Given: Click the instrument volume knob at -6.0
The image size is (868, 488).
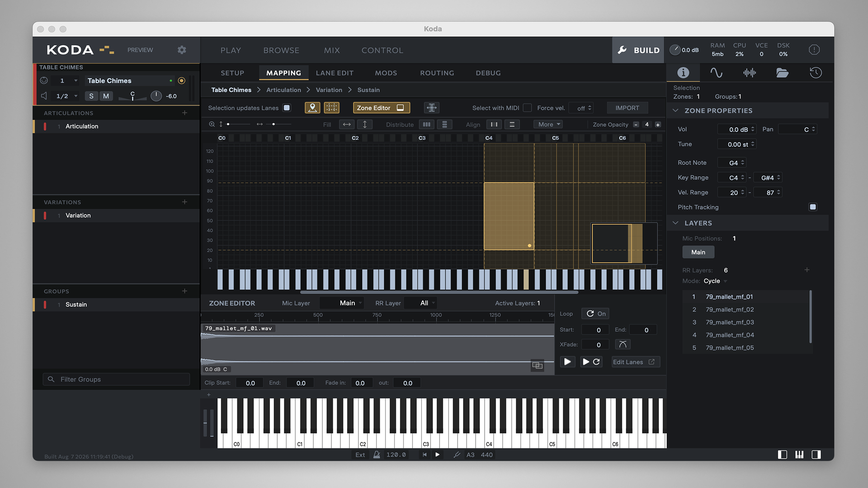Looking at the screenshot, I should click(156, 96).
